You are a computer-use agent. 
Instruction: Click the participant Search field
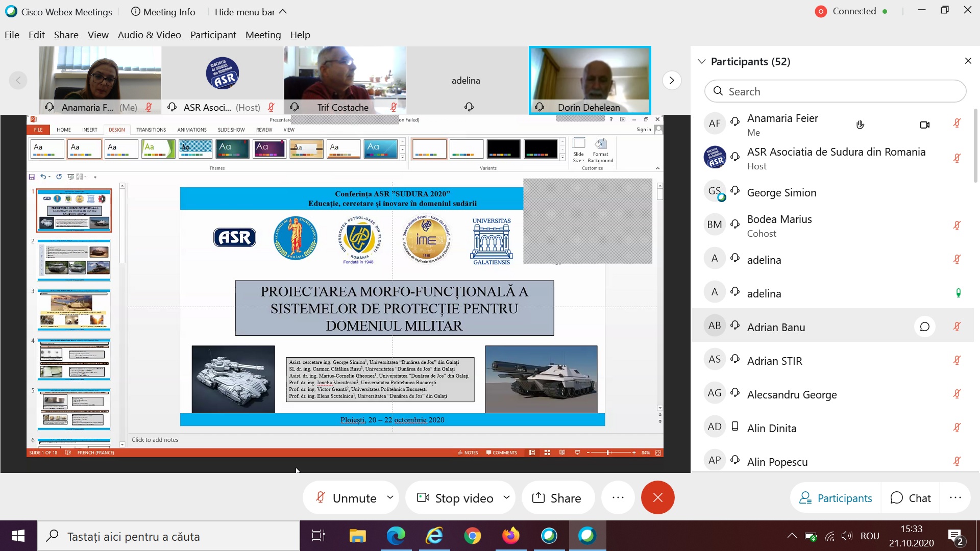click(x=835, y=91)
